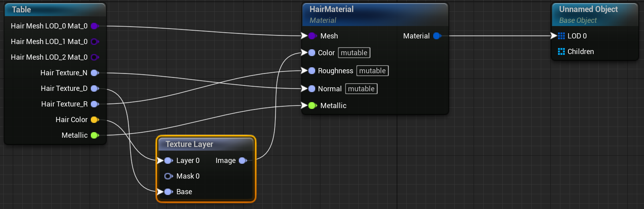Screen dimensions: 644x209
Task: Click the Mask 0 input pin on Texture Layer
Action: coord(168,176)
